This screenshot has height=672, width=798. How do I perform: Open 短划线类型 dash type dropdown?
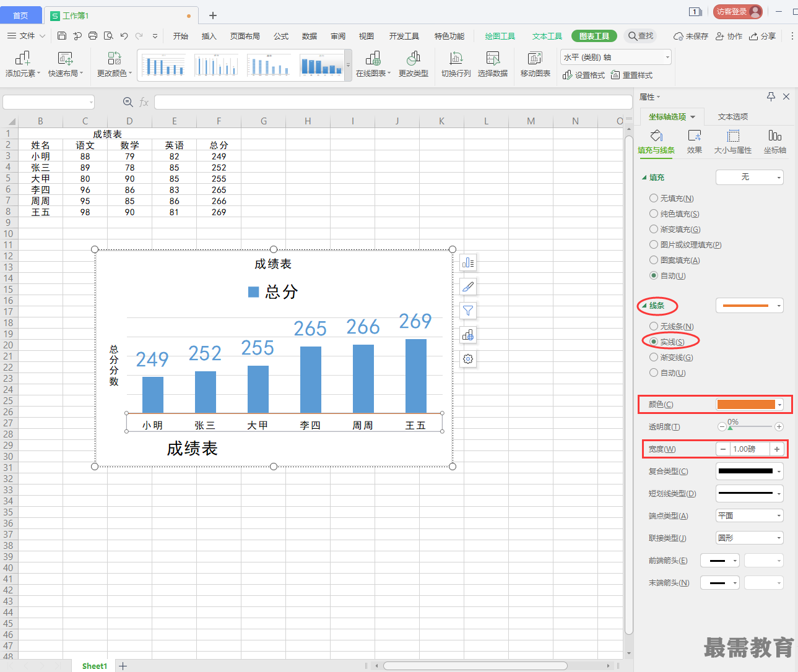click(750, 494)
